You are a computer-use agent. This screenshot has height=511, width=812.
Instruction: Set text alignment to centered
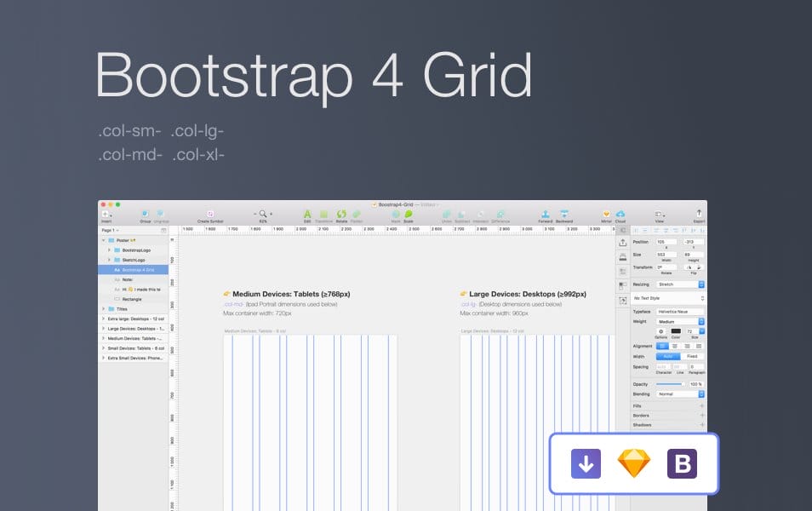(x=674, y=345)
